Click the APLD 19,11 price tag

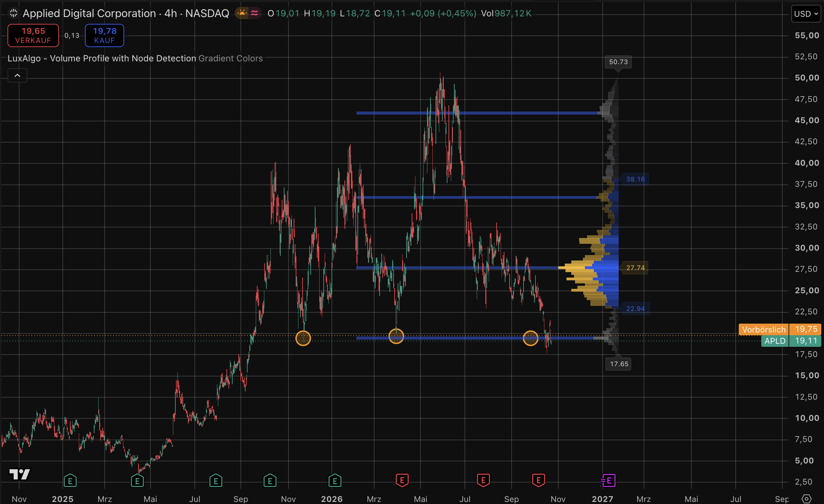(791, 341)
